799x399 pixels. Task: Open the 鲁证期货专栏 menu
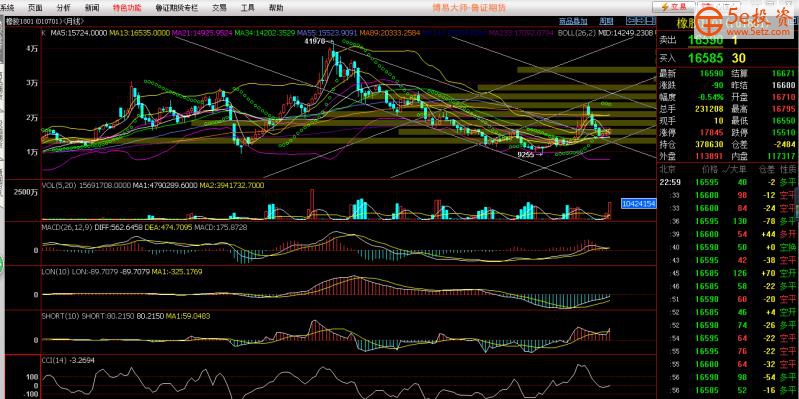[x=177, y=8]
